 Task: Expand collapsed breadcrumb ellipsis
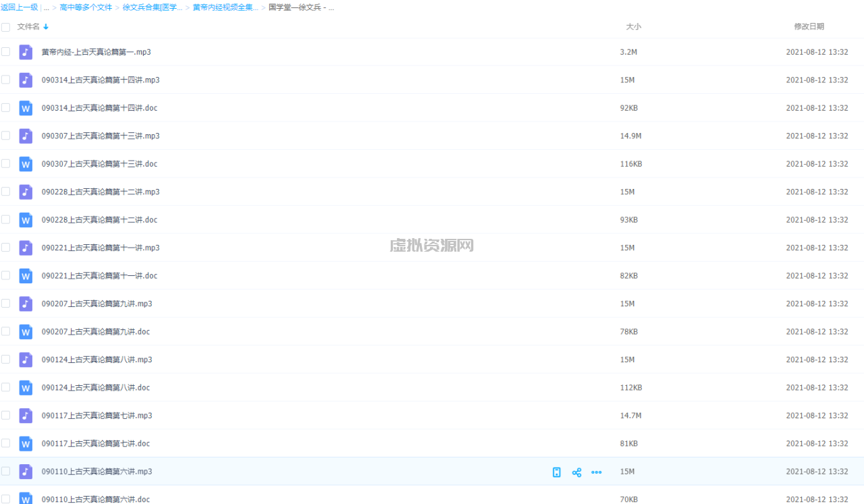click(46, 7)
